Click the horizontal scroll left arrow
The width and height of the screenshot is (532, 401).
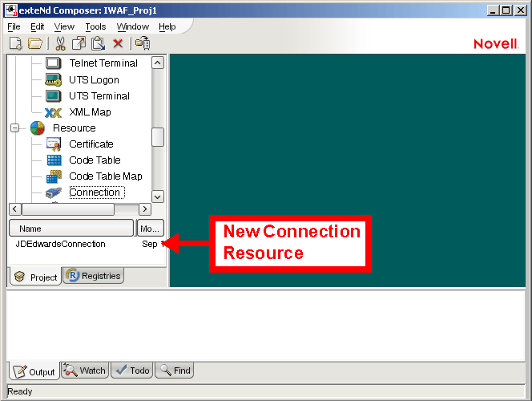pos(15,209)
